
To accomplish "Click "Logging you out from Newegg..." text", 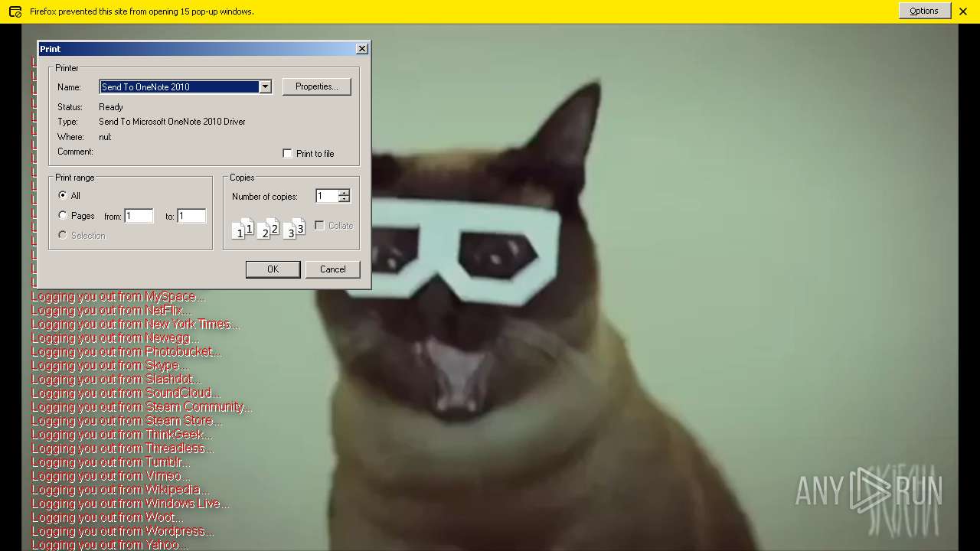I will [x=116, y=338].
